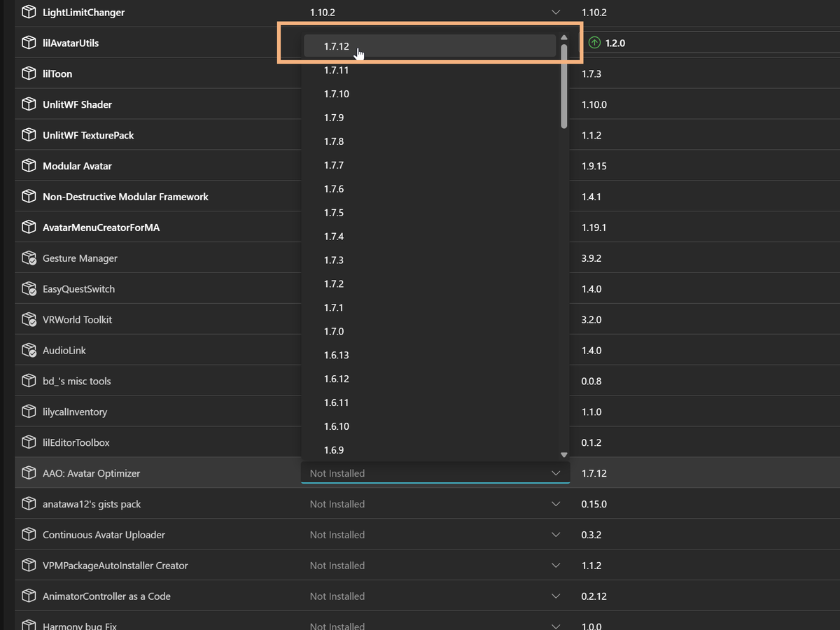Open AnimatorController as a Code version dropdown
The height and width of the screenshot is (630, 840).
coord(435,596)
